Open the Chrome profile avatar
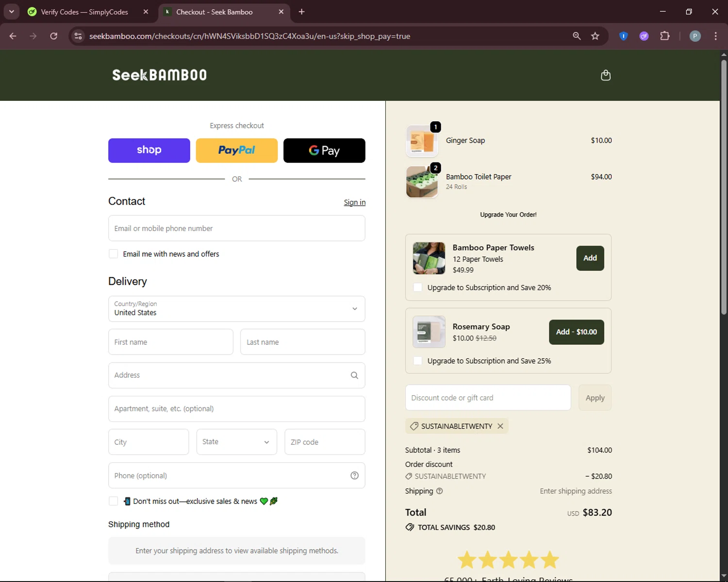Image resolution: width=728 pixels, height=582 pixels. click(x=695, y=36)
